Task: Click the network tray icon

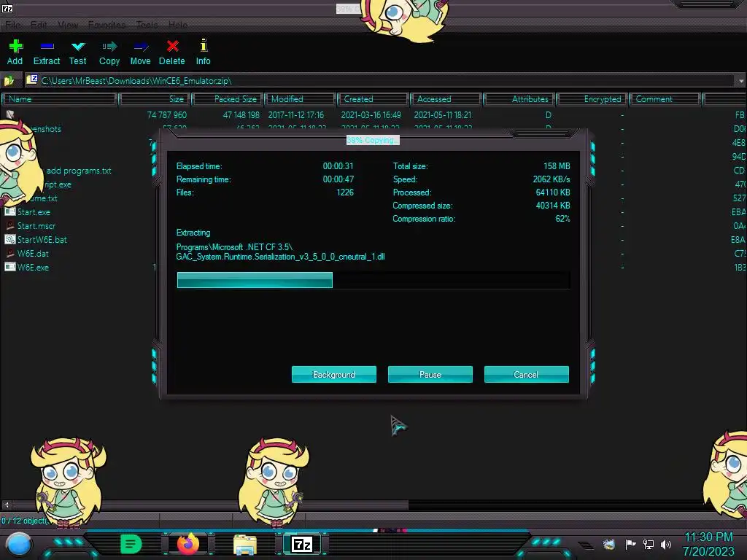Action: (x=648, y=544)
